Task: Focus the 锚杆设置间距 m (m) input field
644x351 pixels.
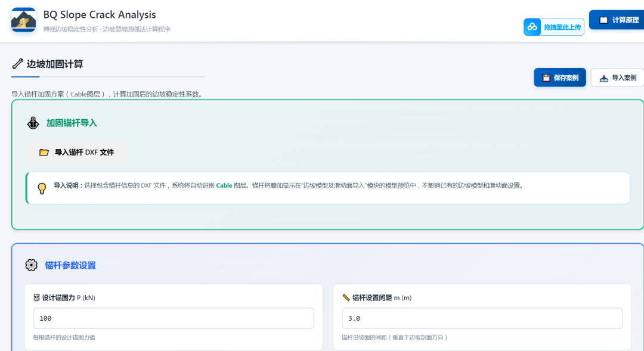Action: point(482,318)
